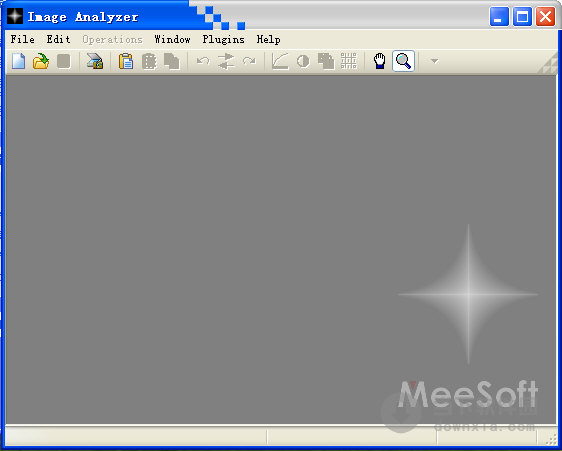Minimize the Image Analyzer window
562x451 pixels.
[x=499, y=16]
